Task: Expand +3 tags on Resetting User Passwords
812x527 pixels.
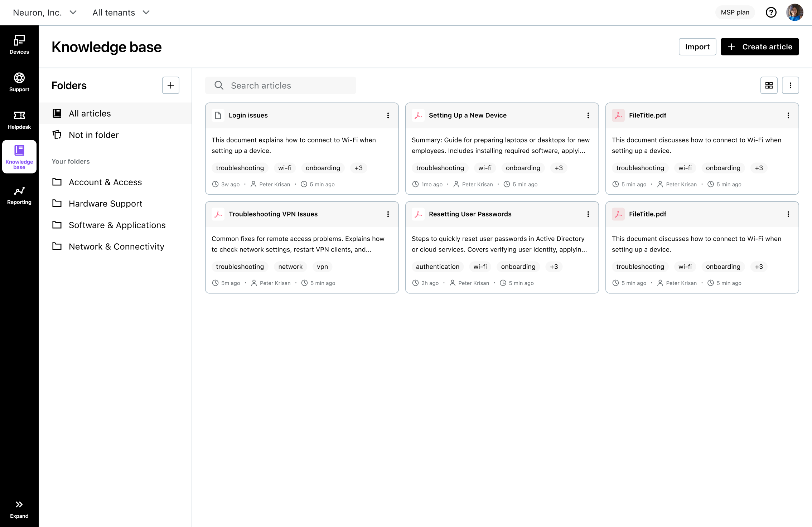Action: coord(554,267)
